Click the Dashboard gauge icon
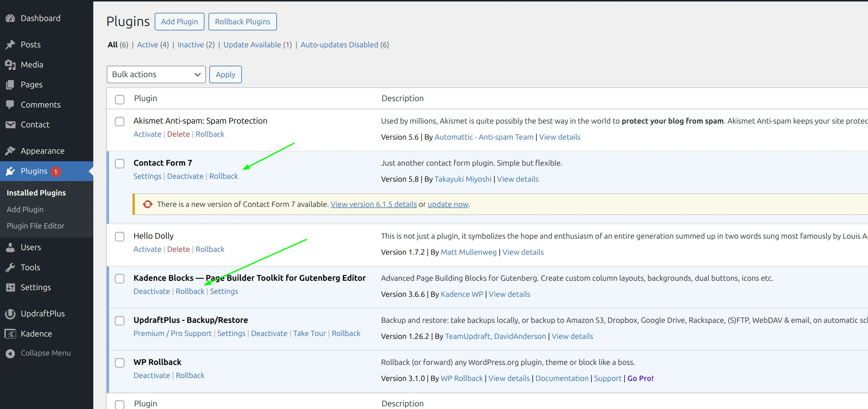Screen dimensions: 868x409 [x=10, y=18]
